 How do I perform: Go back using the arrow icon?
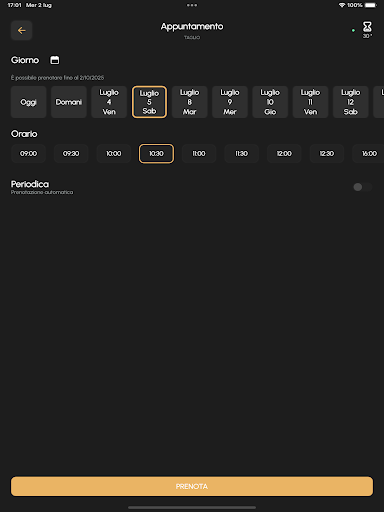[22, 30]
